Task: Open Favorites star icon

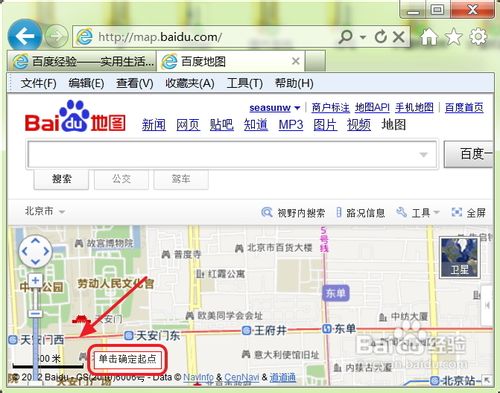Action: pyautogui.click(x=454, y=36)
